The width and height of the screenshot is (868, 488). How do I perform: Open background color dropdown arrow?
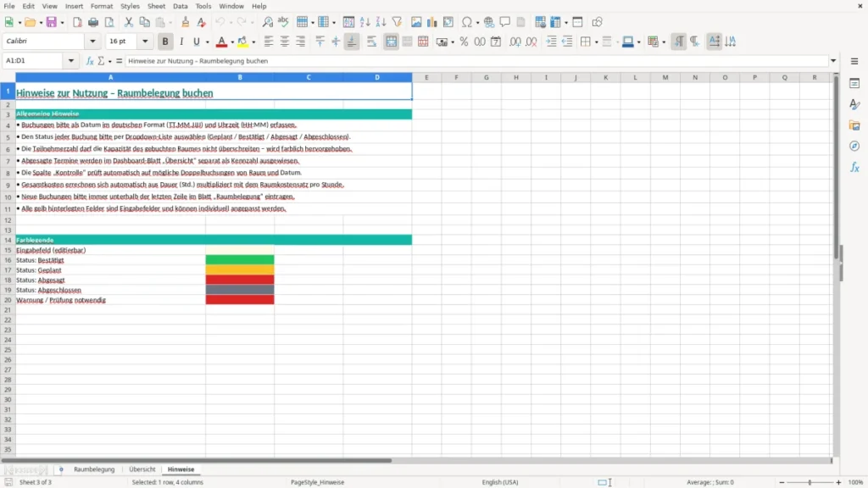tap(253, 42)
